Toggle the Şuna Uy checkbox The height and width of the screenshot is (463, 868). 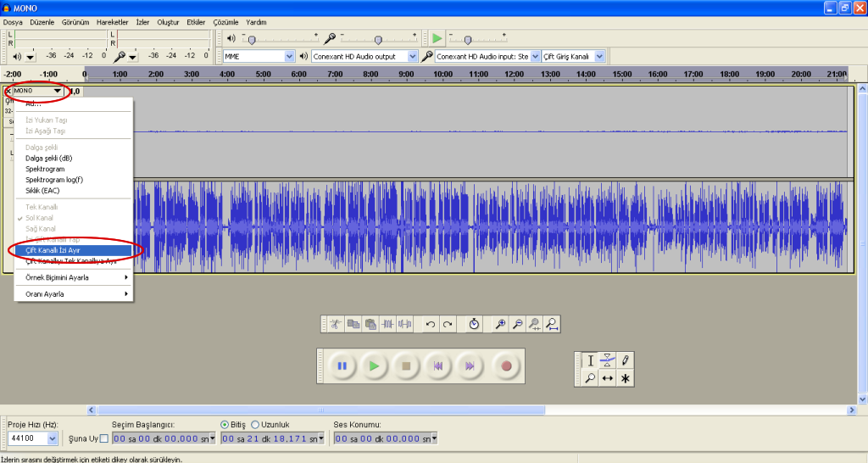tap(103, 438)
